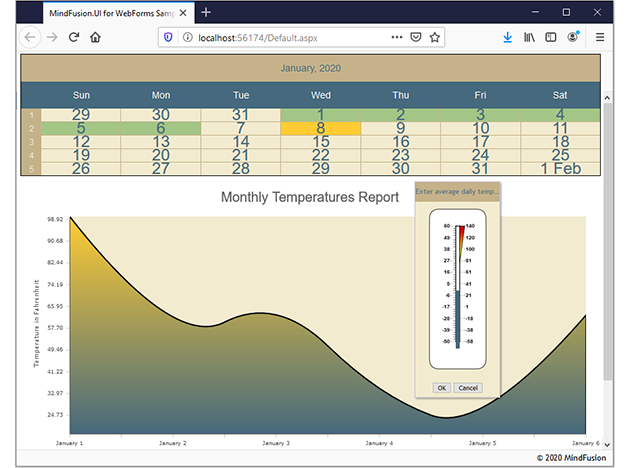Open the hamburger application menu
The image size is (630, 468).
600,37
